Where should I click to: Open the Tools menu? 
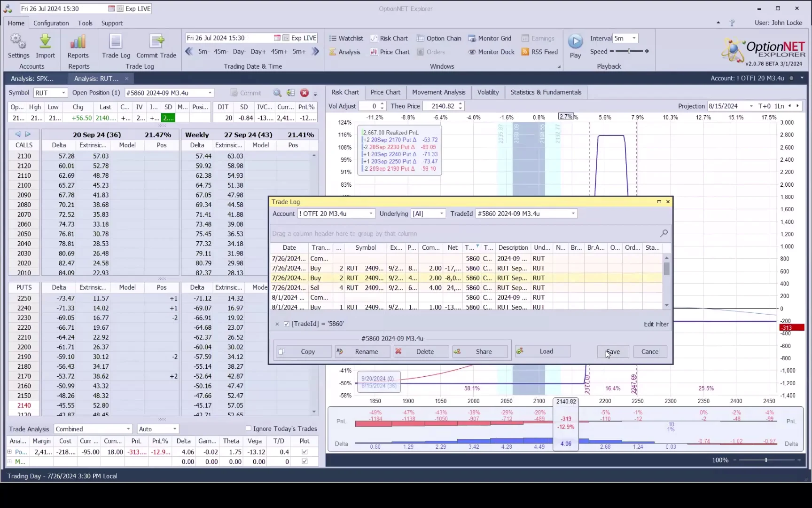click(85, 23)
